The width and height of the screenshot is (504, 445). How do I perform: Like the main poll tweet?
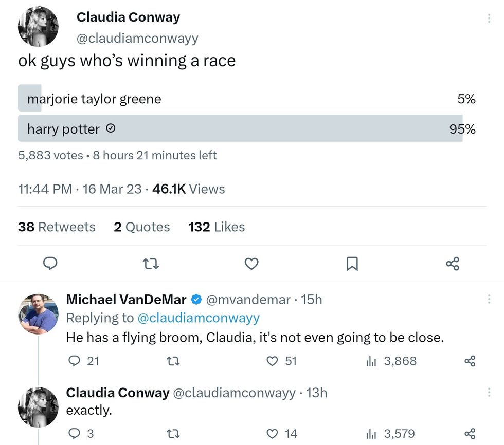tap(251, 264)
